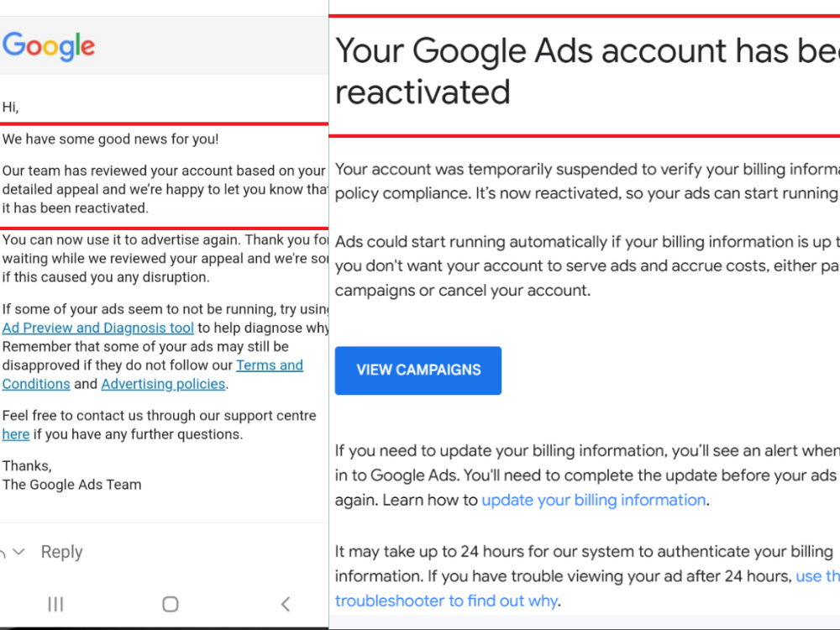Image resolution: width=840 pixels, height=630 pixels.
Task: Open the Ad Preview and Diagnosis tool link
Action: pos(98,328)
